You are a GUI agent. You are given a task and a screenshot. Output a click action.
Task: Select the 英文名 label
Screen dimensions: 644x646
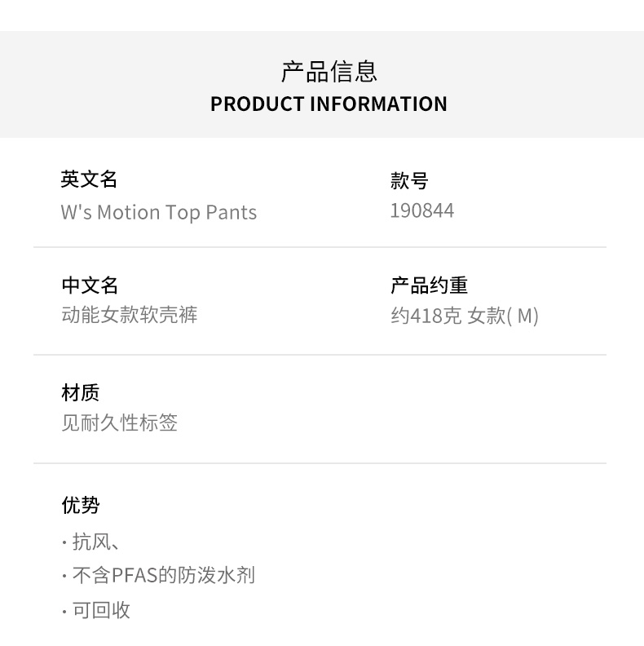click(90, 179)
